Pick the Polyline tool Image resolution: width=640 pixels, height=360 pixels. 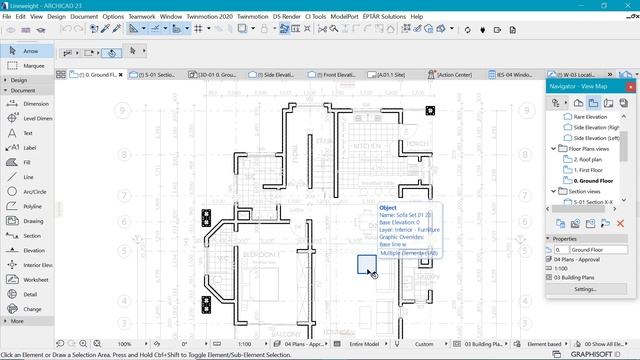point(27,207)
